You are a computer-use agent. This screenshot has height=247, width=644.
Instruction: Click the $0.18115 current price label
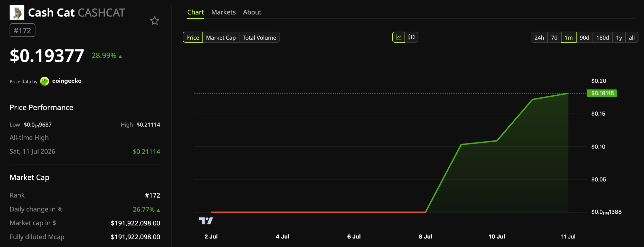[602, 93]
